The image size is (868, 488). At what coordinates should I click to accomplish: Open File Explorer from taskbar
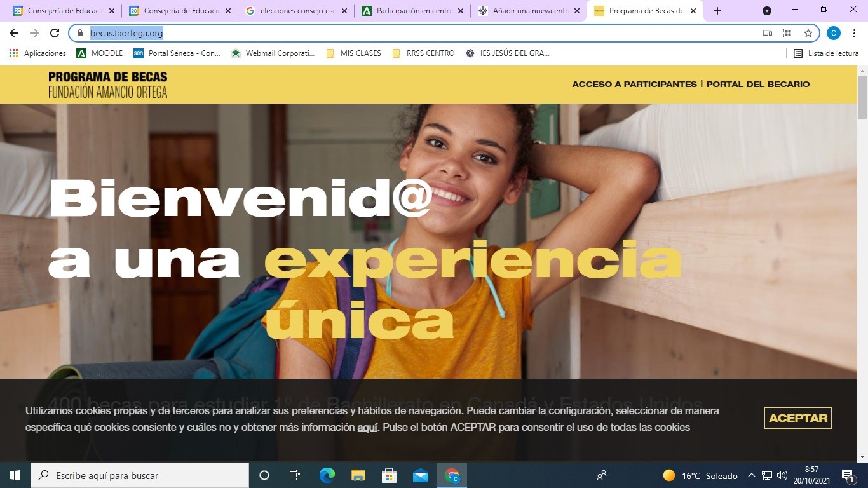pyautogui.click(x=358, y=475)
